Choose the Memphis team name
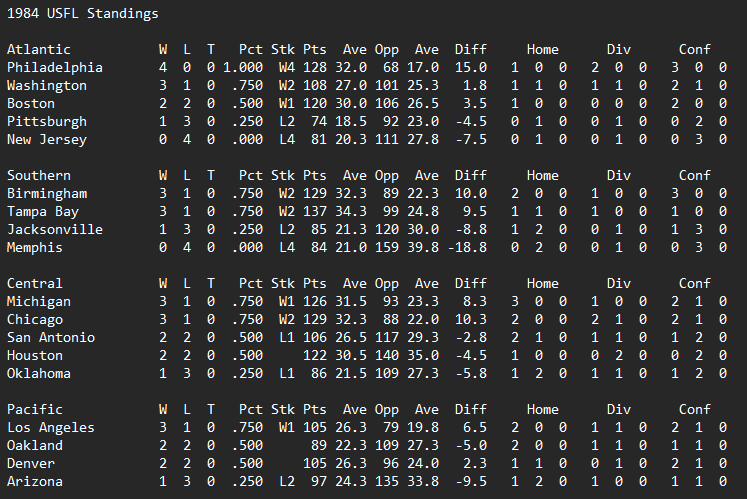 click(35, 247)
